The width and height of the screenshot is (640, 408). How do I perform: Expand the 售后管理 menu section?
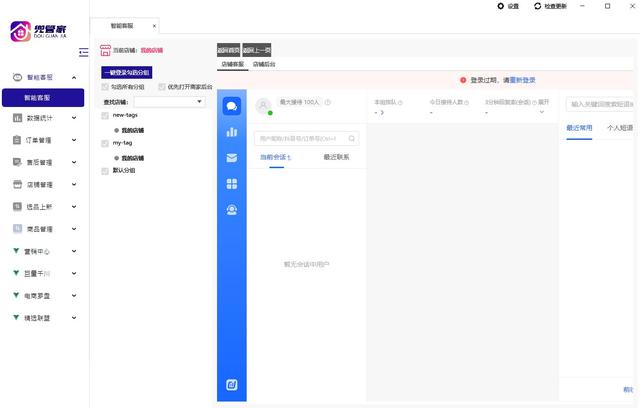click(x=74, y=162)
